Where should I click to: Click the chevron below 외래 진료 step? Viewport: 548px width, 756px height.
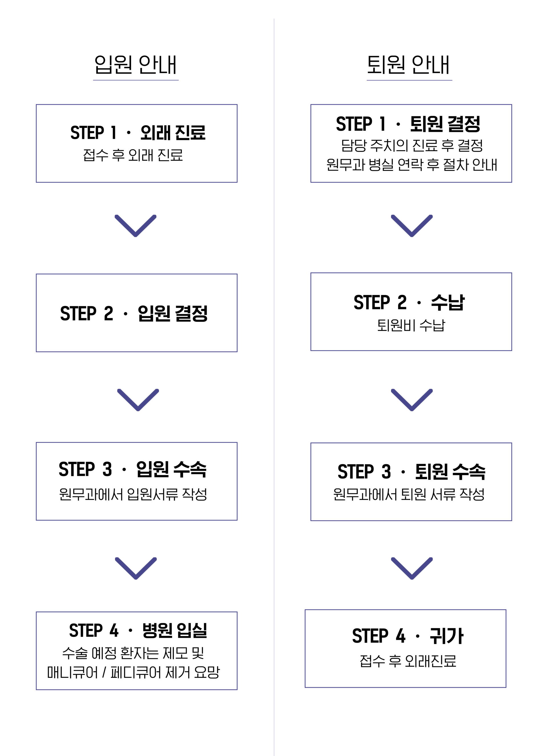(x=135, y=226)
